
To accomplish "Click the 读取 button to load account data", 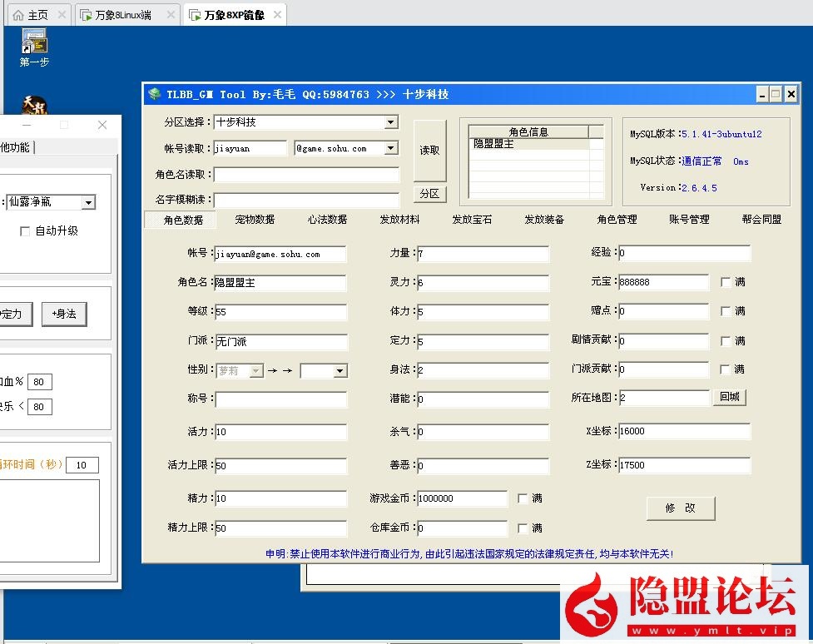I will tap(429, 150).
